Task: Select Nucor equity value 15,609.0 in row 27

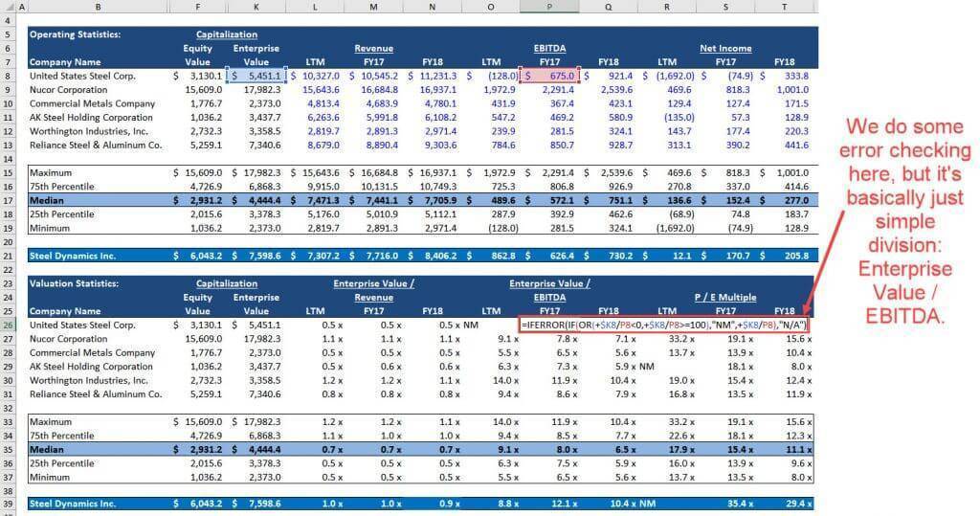Action: click(197, 339)
